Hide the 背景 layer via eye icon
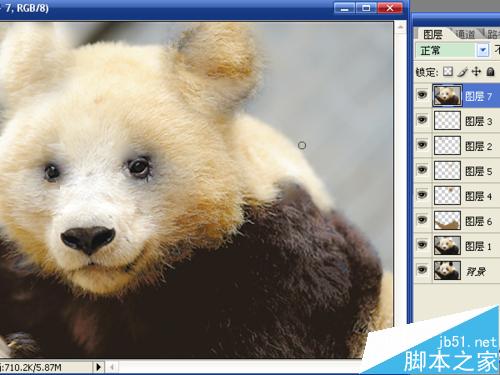 click(422, 269)
